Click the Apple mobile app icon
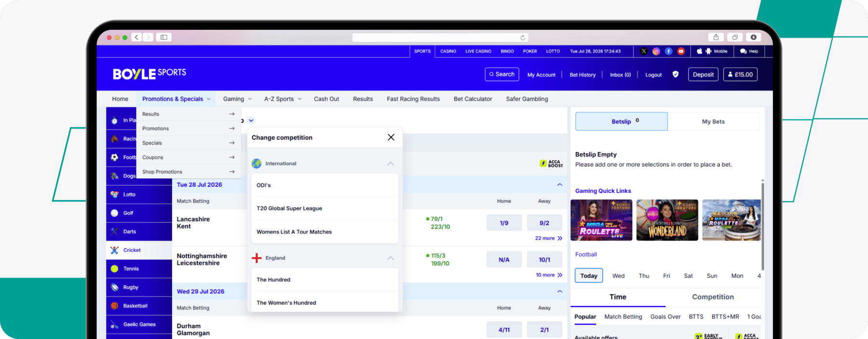868x339 pixels. (x=700, y=51)
